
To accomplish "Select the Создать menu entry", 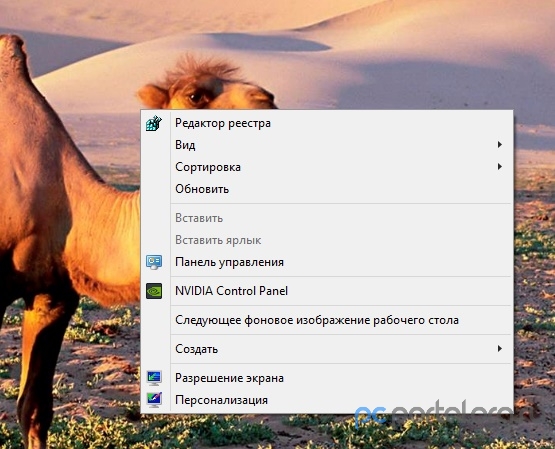I will [327, 349].
